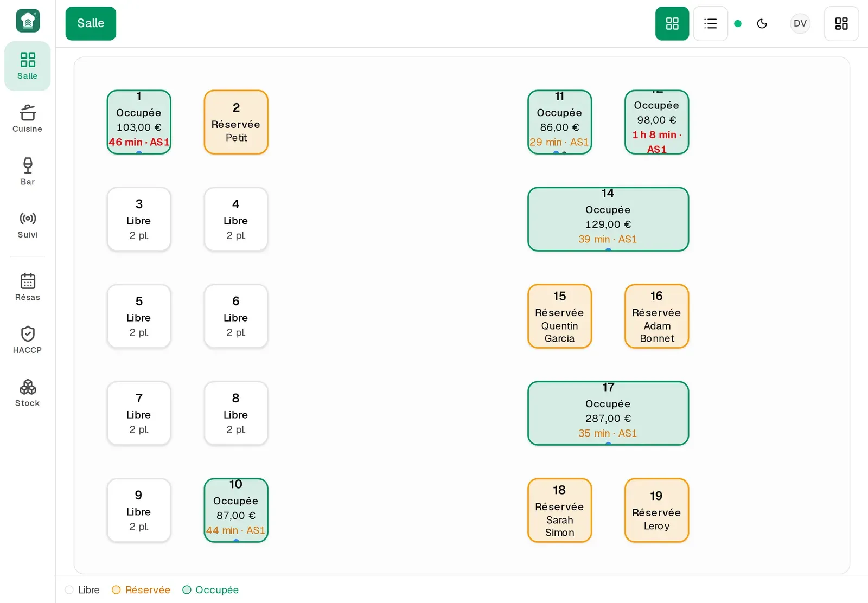The image size is (868, 603).
Task: Switch to grid floor plan view
Action: click(672, 23)
